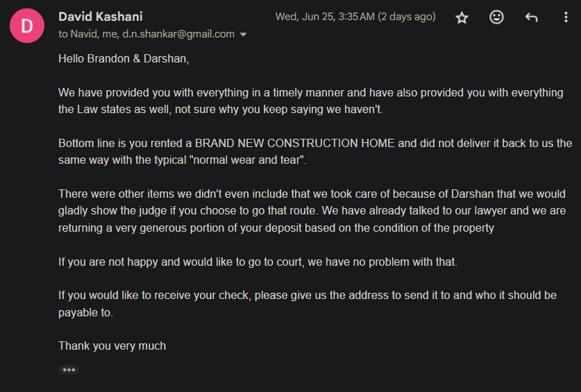Screen dimensions: 581x392
Task: Reply to David Kashani's email
Action: (531, 17)
